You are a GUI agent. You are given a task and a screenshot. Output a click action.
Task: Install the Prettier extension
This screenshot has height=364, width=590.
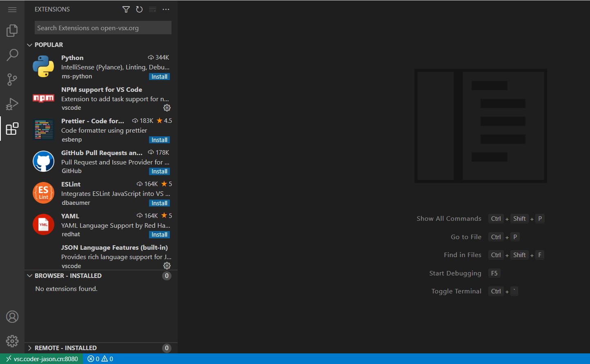tap(159, 140)
